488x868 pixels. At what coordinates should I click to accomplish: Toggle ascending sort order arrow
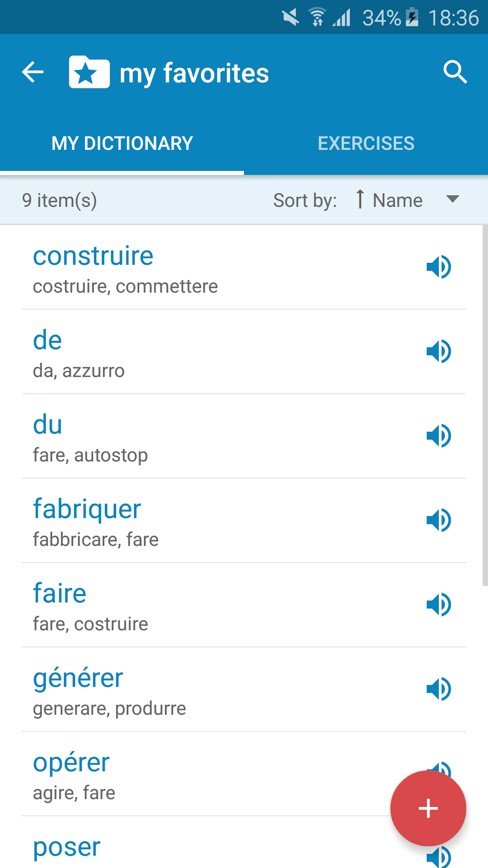360,199
